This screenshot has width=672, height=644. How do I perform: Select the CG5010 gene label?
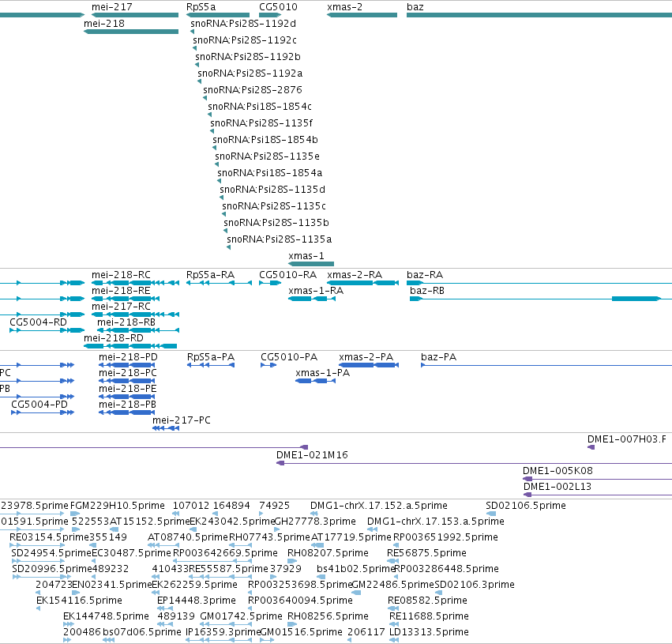(278, 7)
